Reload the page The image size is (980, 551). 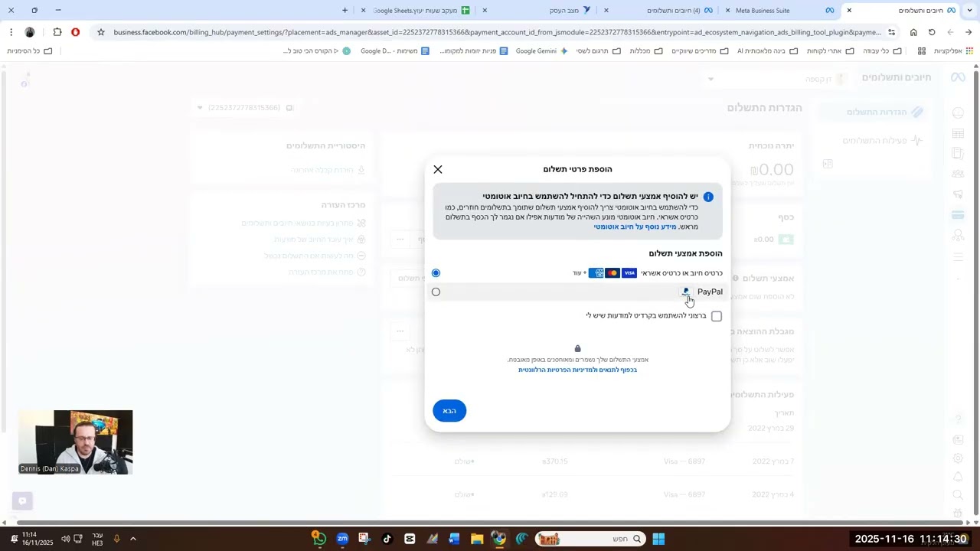tap(932, 32)
